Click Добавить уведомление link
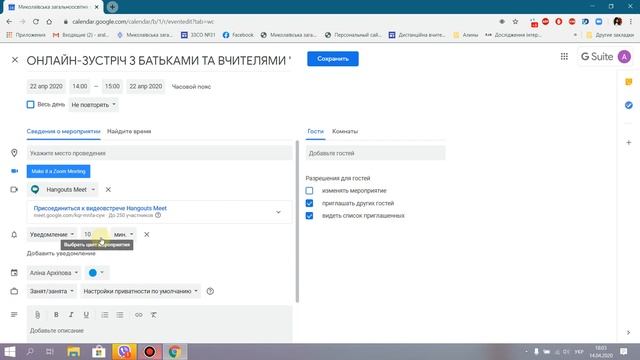Image resolution: width=640 pixels, height=360 pixels. pyautogui.click(x=61, y=253)
